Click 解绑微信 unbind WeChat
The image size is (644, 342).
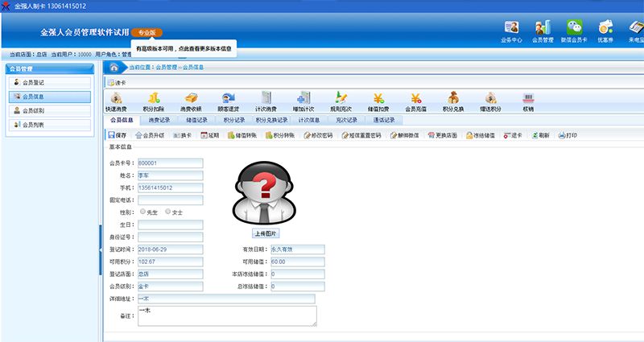[405, 135]
